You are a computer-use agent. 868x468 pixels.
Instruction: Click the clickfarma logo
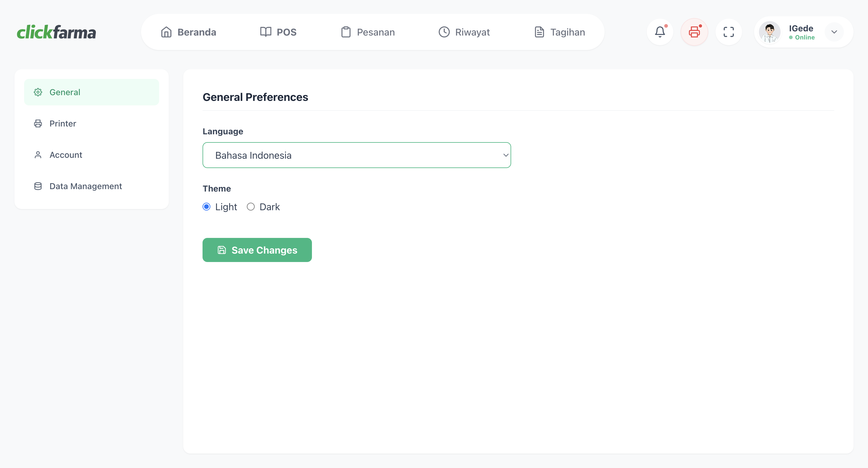56,32
